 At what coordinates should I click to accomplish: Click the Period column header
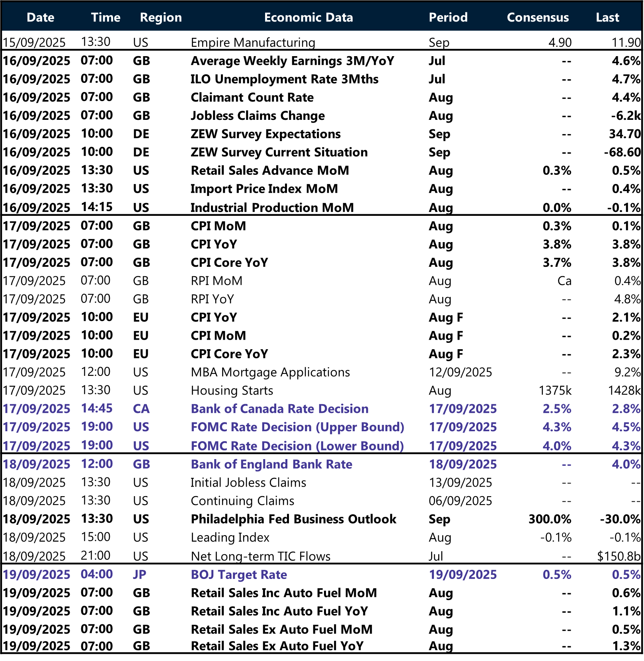[448, 17]
